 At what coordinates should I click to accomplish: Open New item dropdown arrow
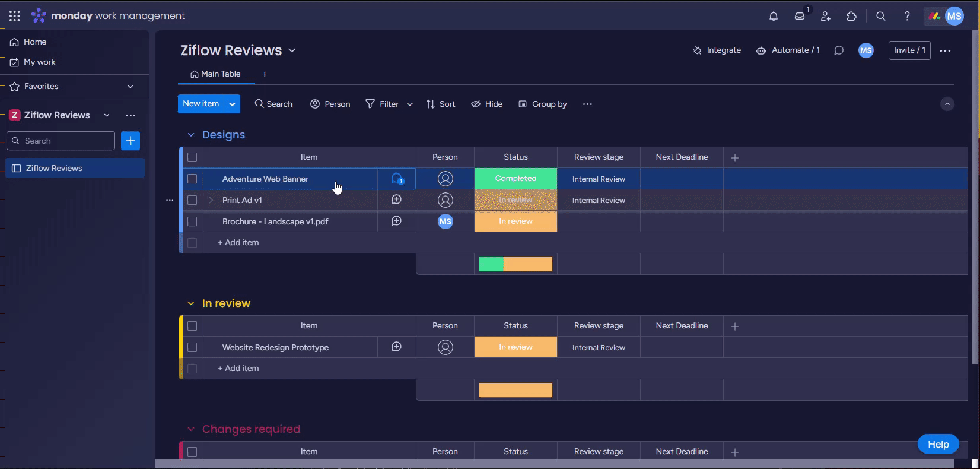click(232, 104)
